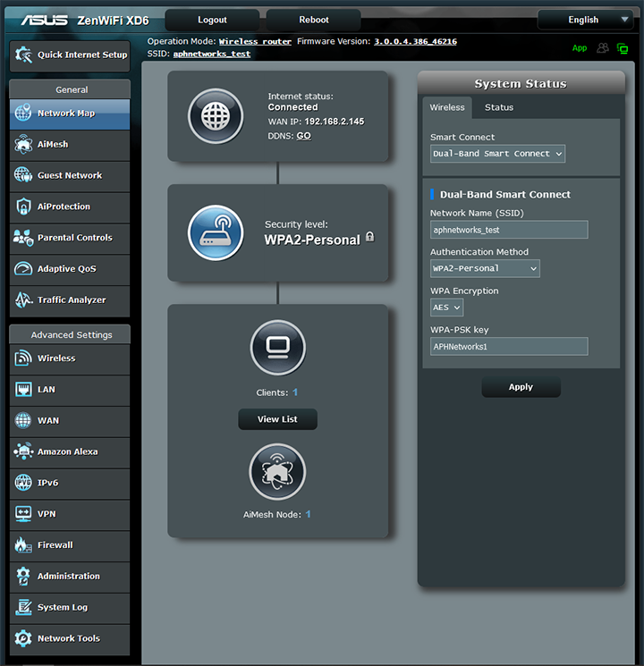
Task: Select the router security level icon
Action: pos(216,233)
